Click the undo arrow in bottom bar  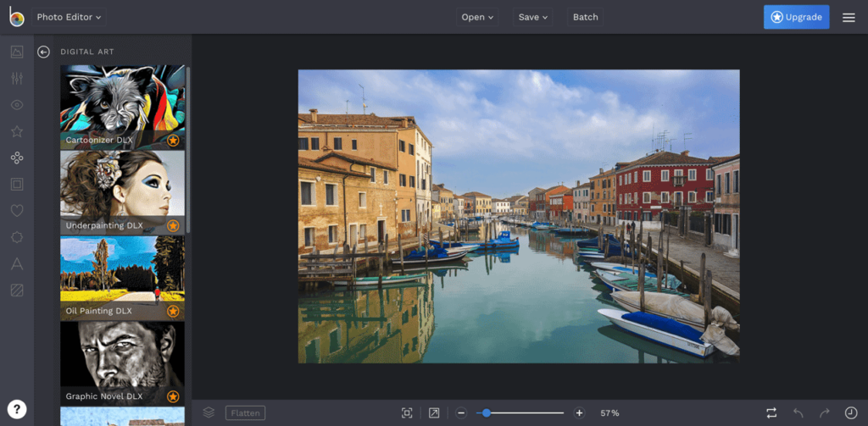[798, 412]
